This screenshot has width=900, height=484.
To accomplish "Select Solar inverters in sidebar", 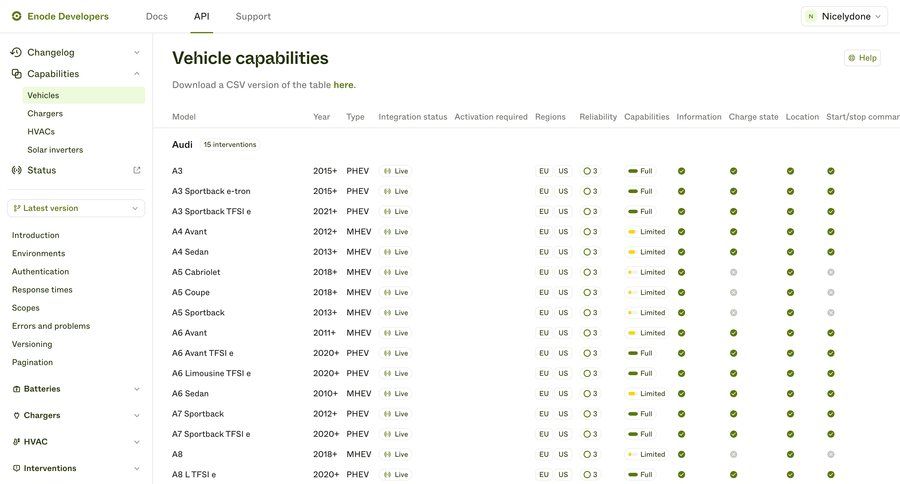I will tap(55, 150).
